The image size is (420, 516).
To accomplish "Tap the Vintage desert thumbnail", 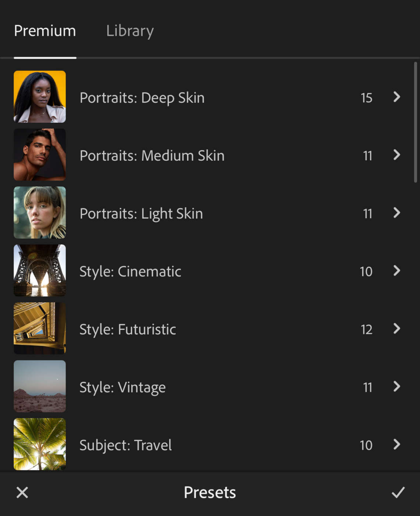I will (x=40, y=386).
